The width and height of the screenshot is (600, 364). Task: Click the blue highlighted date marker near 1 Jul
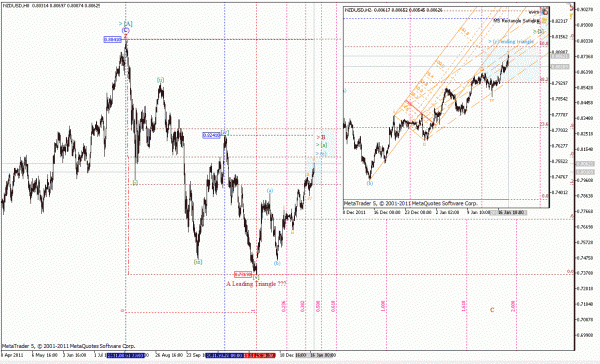coord(126,356)
